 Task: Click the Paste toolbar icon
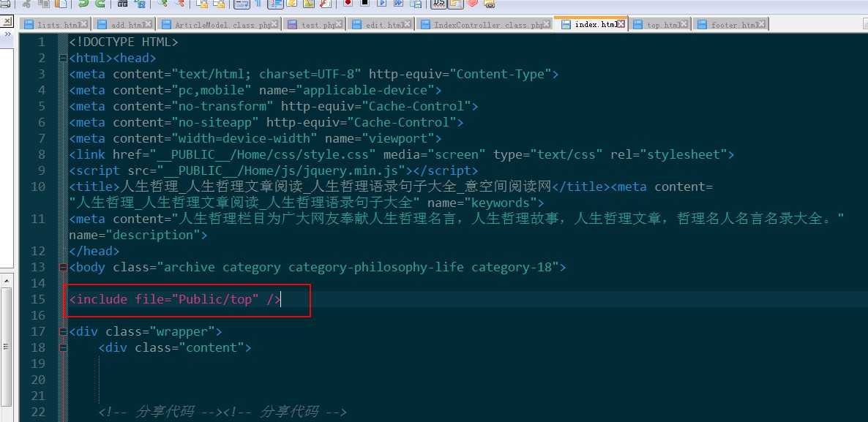(x=60, y=4)
